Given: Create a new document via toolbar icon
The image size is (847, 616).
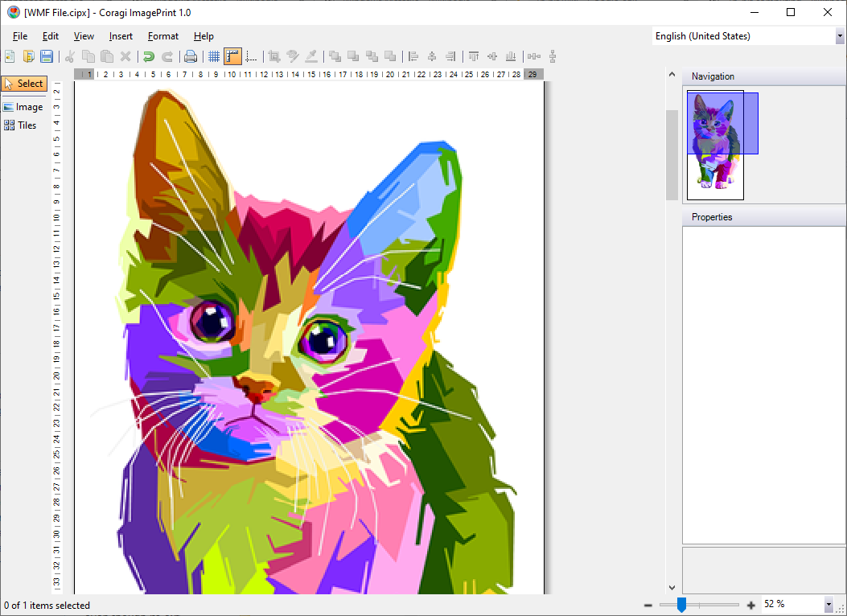Looking at the screenshot, I should click(x=10, y=56).
